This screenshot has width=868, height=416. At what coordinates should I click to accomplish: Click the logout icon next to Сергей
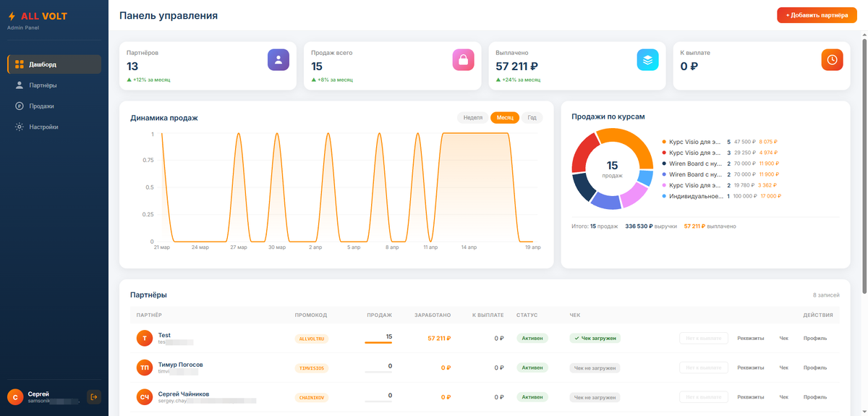point(94,396)
